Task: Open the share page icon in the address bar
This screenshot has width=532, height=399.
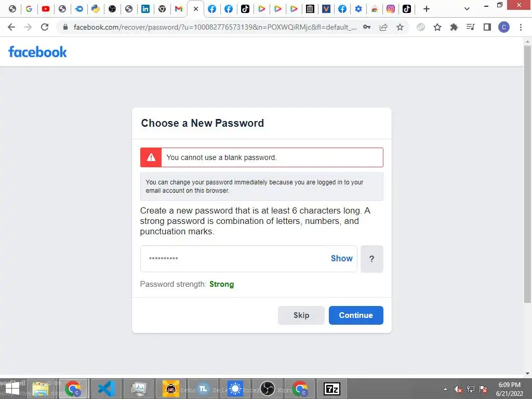Action: coord(383,27)
